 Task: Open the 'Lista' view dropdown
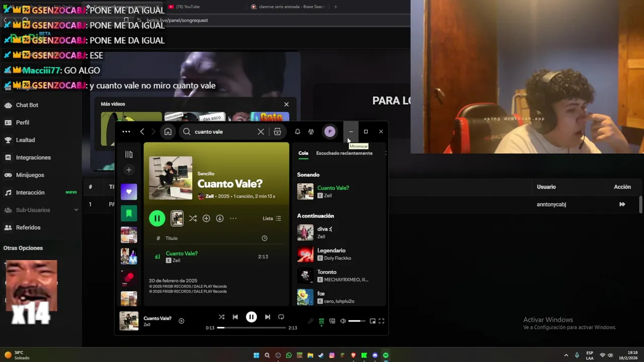coord(272,218)
